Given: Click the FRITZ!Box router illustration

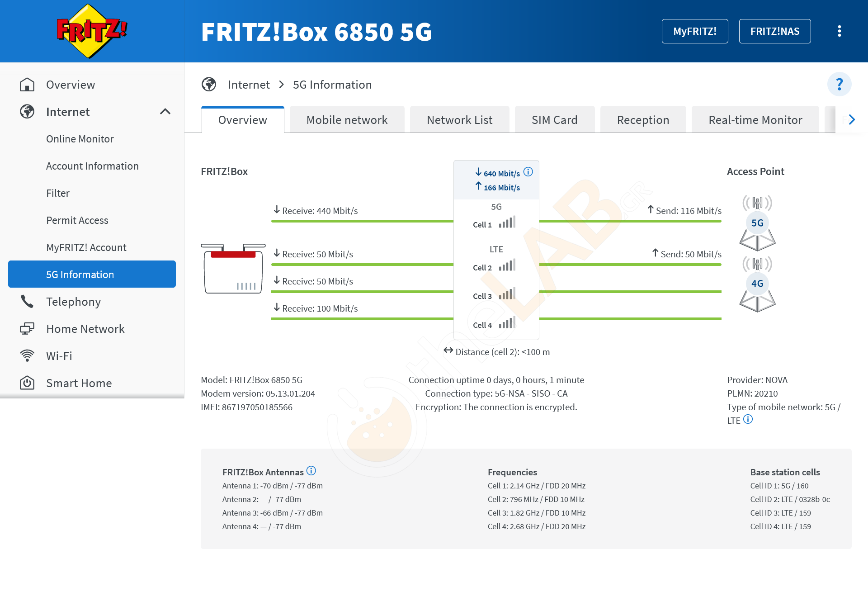Looking at the screenshot, I should 233,269.
